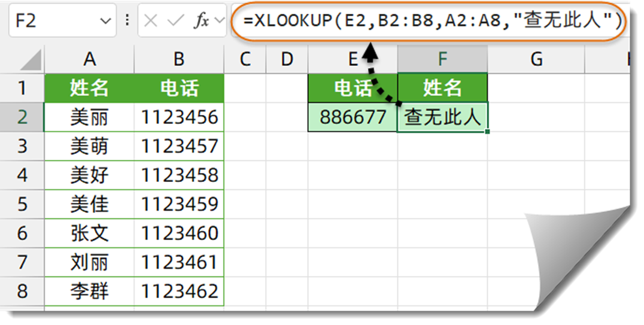Select row 8 header

click(x=22, y=291)
